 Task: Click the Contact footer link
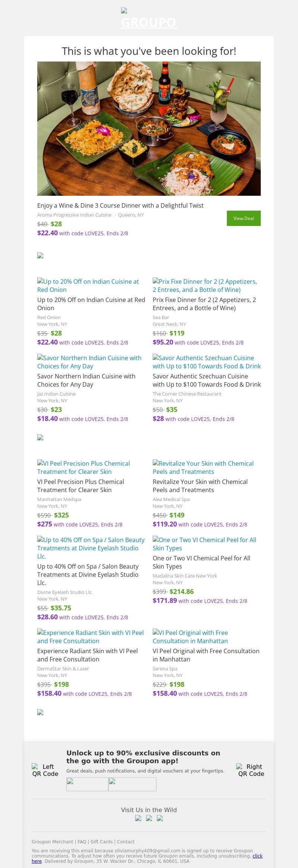click(126, 842)
